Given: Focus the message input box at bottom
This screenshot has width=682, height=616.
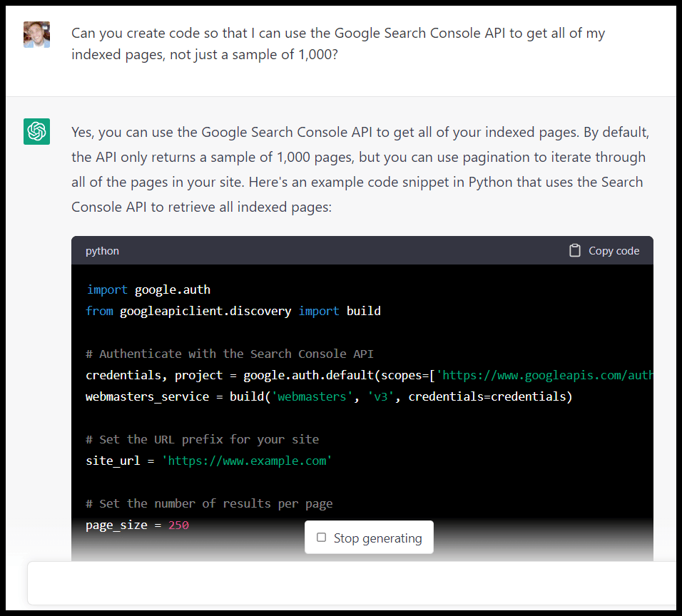Looking at the screenshot, I should point(350,582).
